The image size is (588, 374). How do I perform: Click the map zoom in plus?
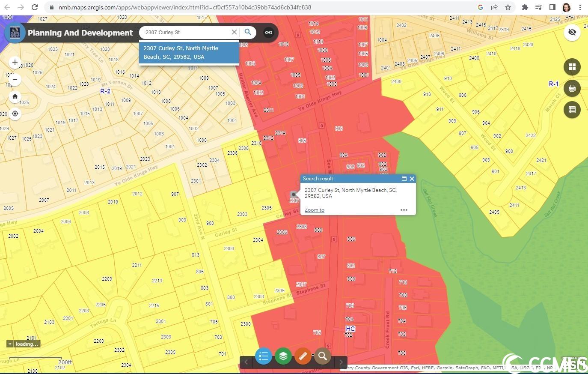click(x=15, y=62)
